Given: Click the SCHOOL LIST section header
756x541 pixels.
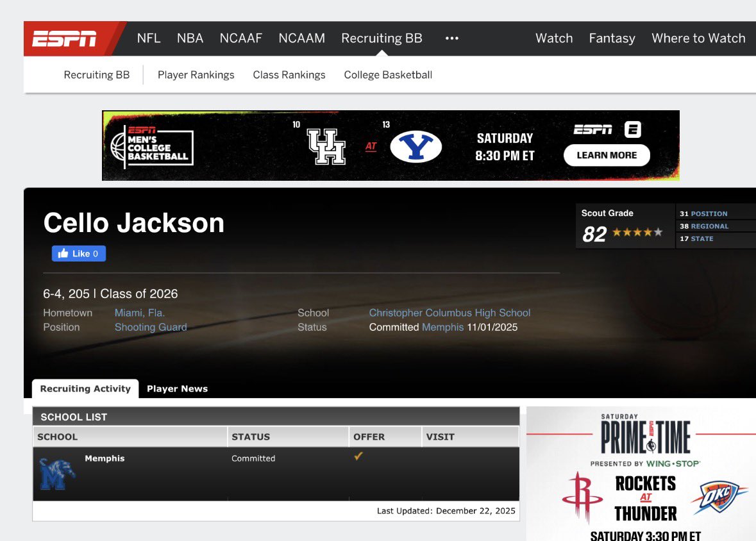Looking at the screenshot, I should coord(276,417).
